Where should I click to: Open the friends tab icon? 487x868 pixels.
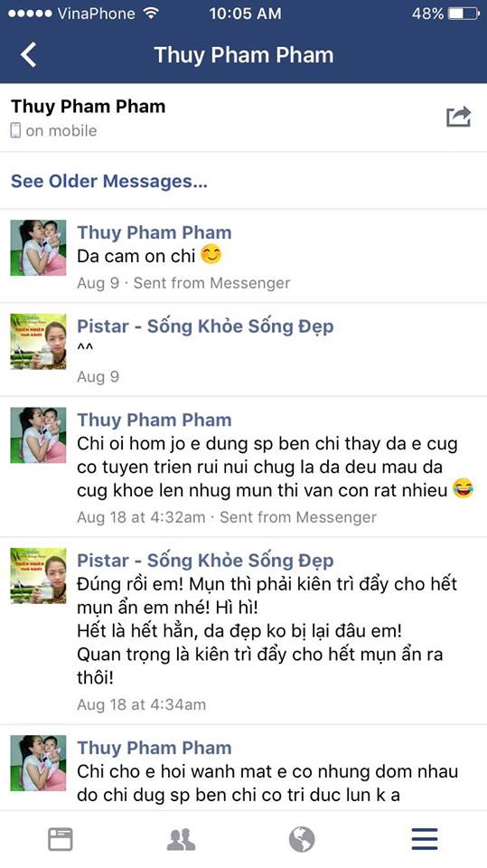(181, 839)
